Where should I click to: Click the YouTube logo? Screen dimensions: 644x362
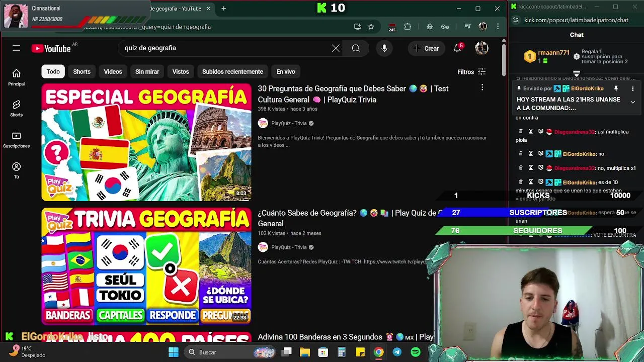(51, 48)
